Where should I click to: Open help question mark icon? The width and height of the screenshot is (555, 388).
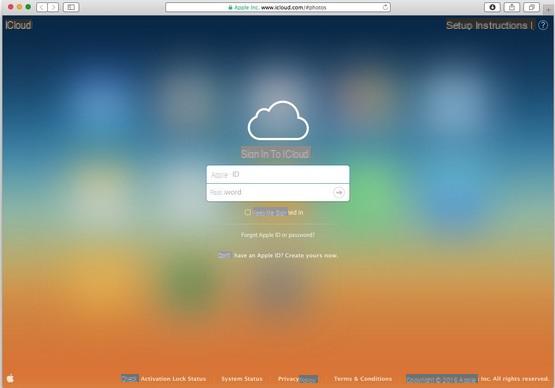pyautogui.click(x=543, y=25)
